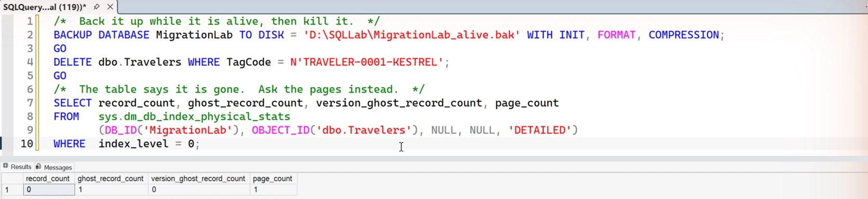The height and width of the screenshot is (199, 868).
Task: Select the version_ghost_record_count column header
Action: pyautogui.click(x=199, y=178)
